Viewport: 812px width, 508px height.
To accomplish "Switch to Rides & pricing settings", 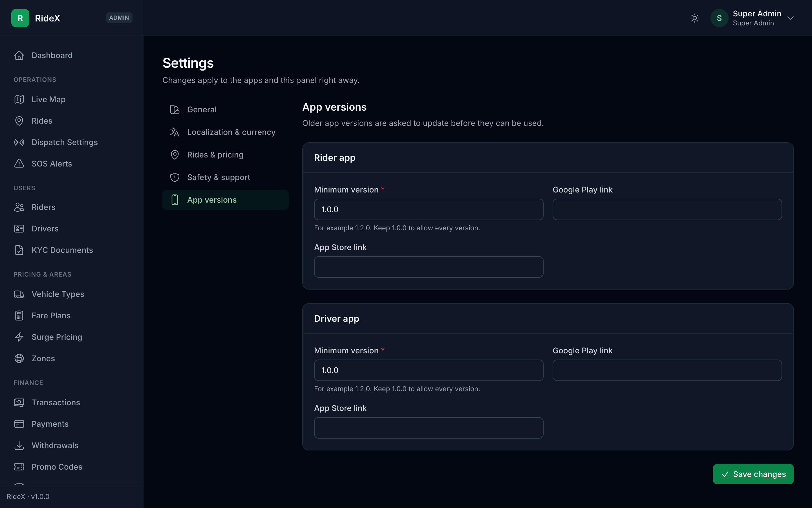I will pyautogui.click(x=226, y=155).
